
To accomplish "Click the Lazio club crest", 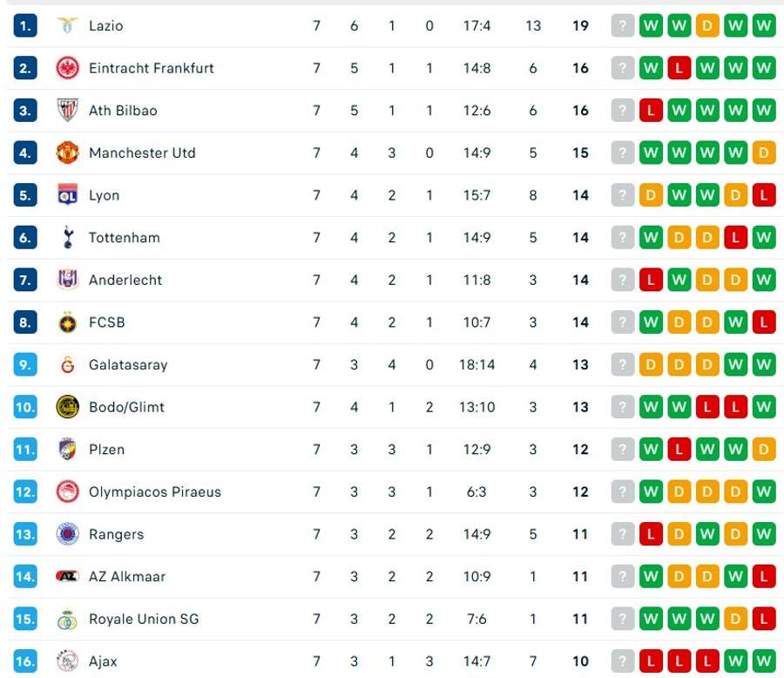I will click(x=67, y=25).
